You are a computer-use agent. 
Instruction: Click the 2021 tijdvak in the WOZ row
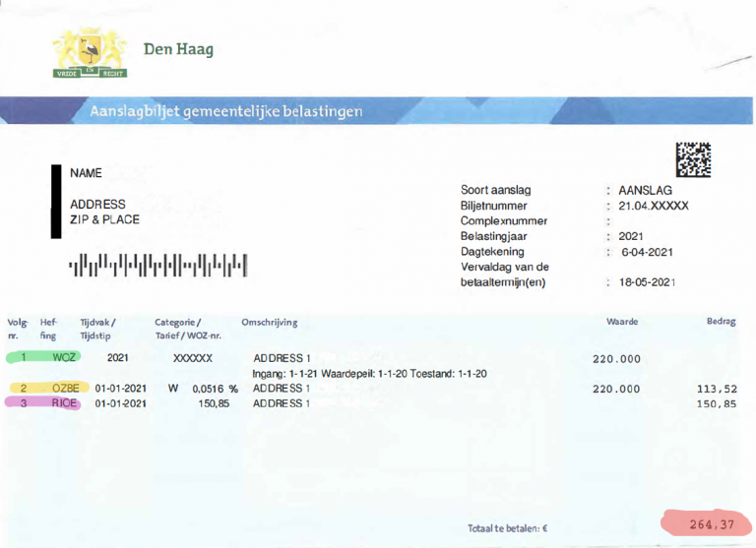[118, 357]
